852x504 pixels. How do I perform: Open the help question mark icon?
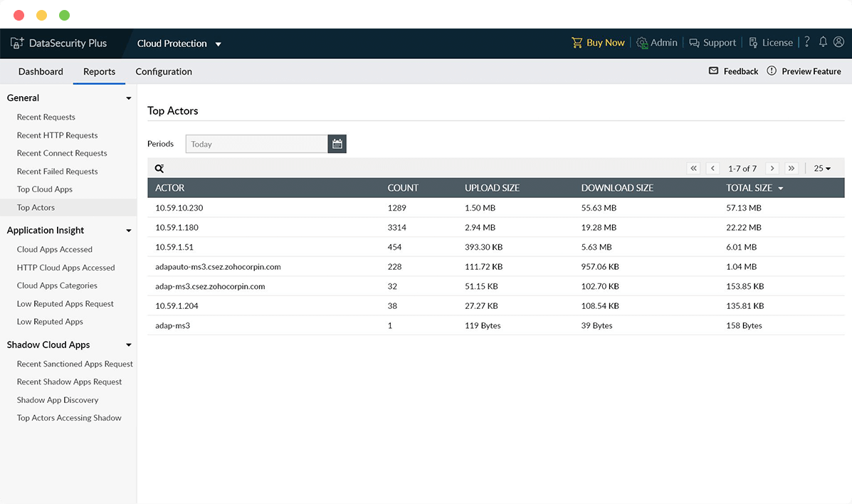(806, 42)
